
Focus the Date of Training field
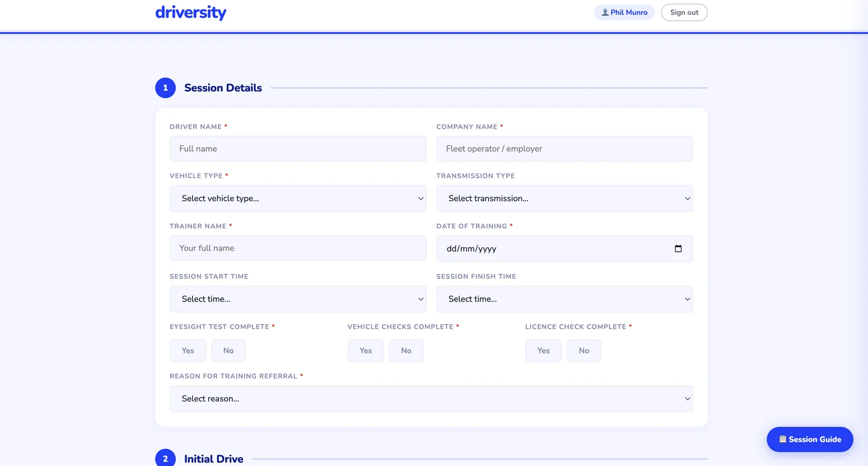pos(565,248)
